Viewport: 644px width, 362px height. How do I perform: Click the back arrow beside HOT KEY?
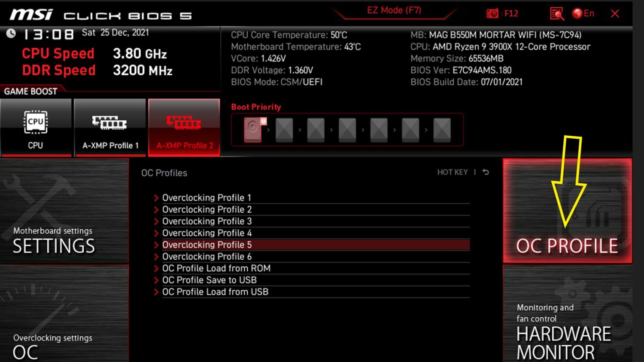486,172
